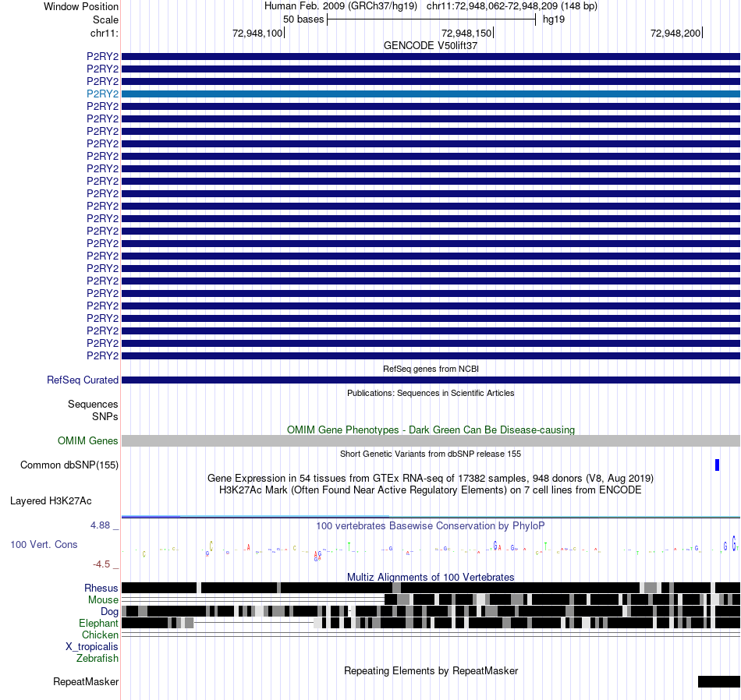Click the RefSeq Curated label

click(83, 380)
